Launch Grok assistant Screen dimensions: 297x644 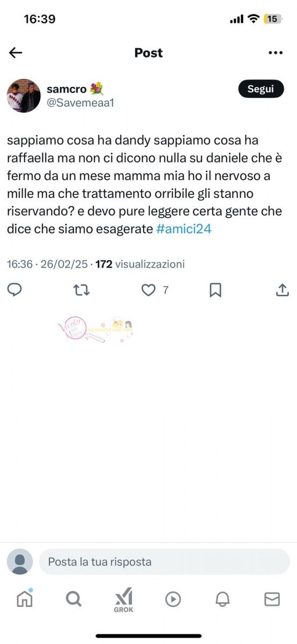(x=124, y=600)
